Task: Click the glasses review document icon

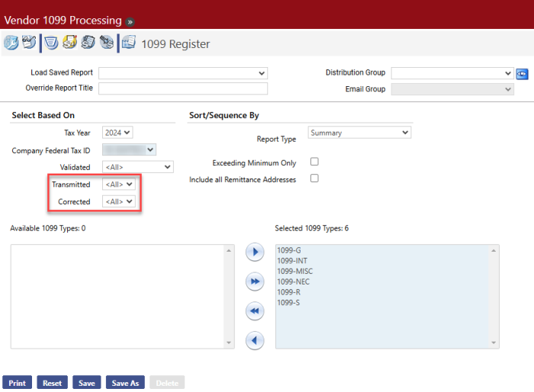Action: click(x=29, y=43)
